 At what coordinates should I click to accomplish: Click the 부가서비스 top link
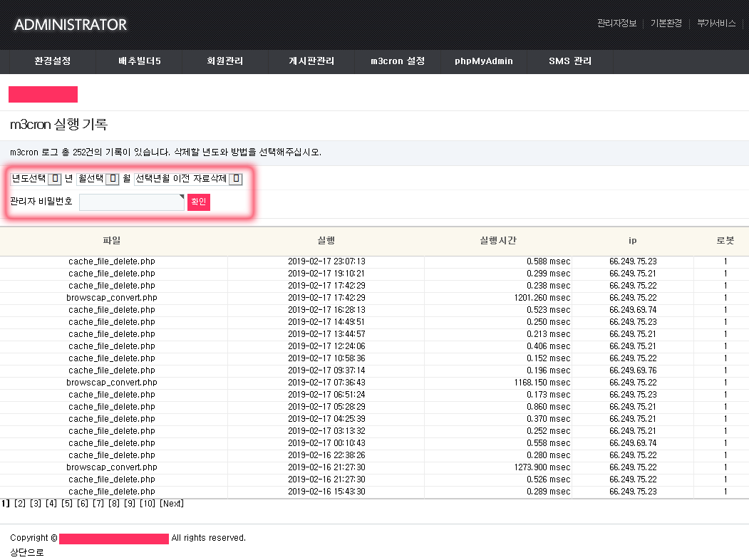tap(716, 24)
